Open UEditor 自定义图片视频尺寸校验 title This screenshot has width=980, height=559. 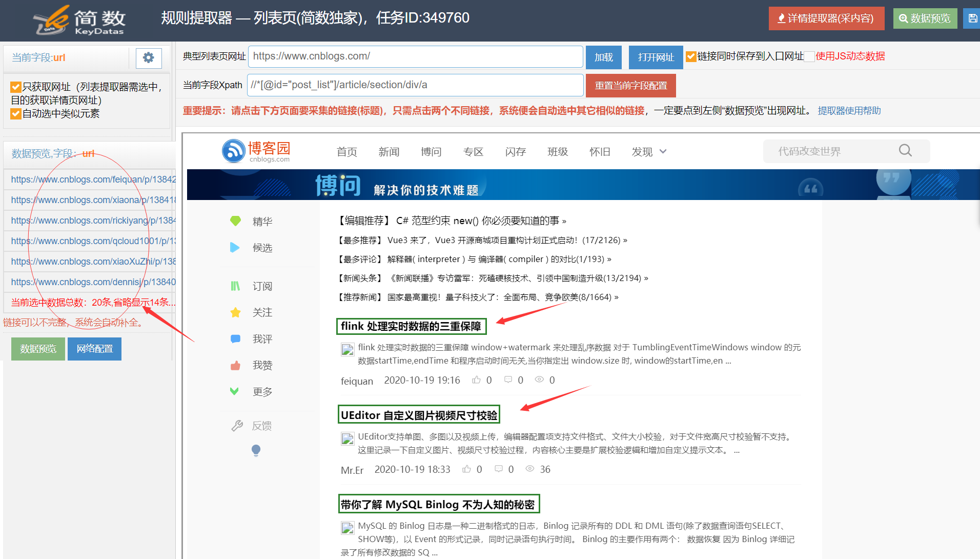pyautogui.click(x=419, y=415)
